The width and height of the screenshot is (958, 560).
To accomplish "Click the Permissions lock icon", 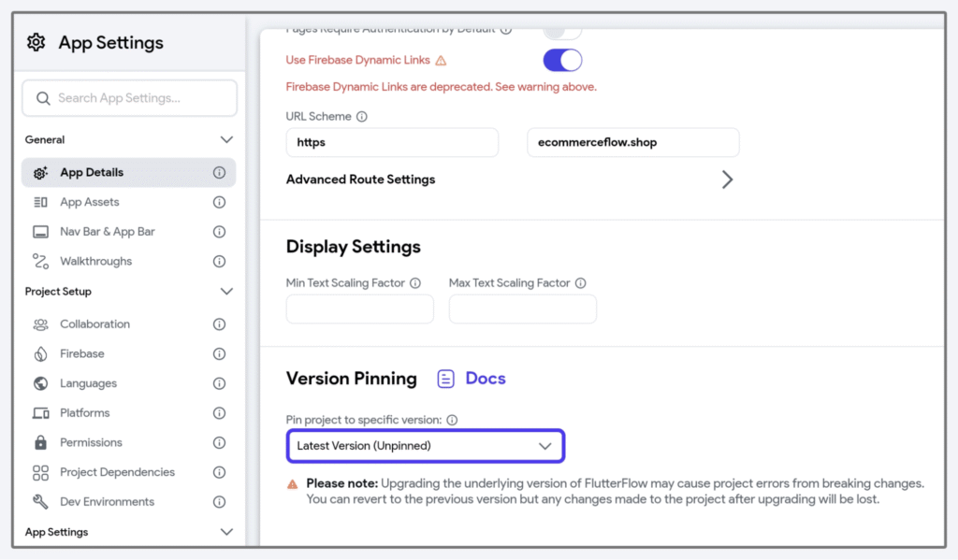I will pyautogui.click(x=40, y=442).
